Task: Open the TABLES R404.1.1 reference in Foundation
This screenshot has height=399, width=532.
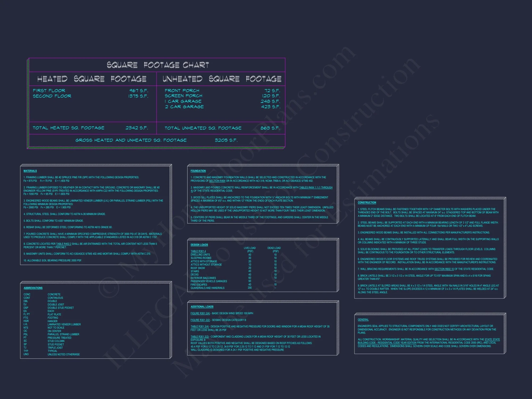Action: 315,188
